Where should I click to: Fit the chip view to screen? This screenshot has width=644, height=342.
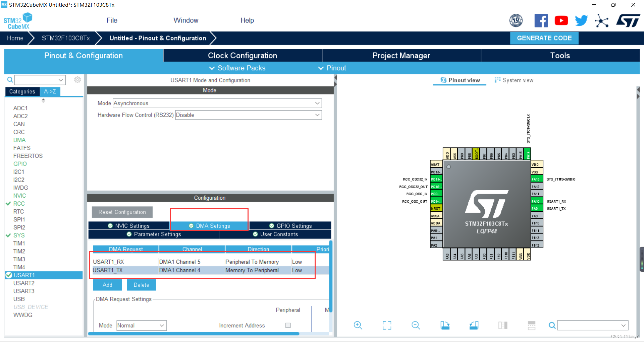[387, 325]
